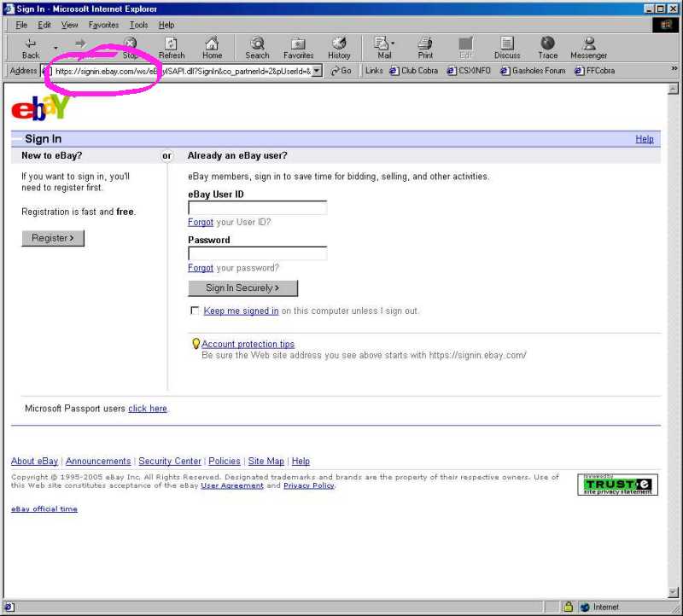Click the vertical scrollbar down arrow
683x616 pixels.
pyautogui.click(x=673, y=592)
